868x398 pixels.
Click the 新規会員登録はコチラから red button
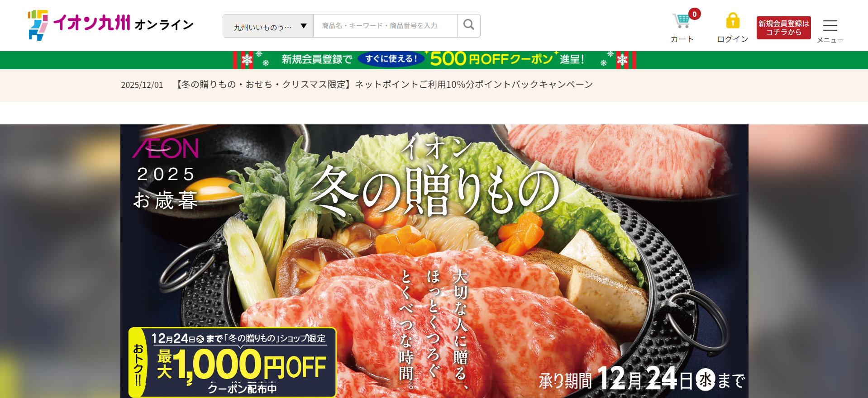pyautogui.click(x=783, y=28)
